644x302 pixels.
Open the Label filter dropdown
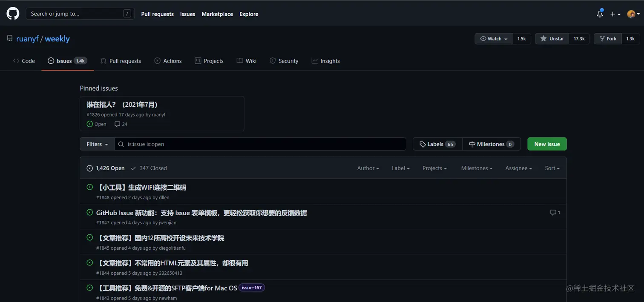[401, 168]
